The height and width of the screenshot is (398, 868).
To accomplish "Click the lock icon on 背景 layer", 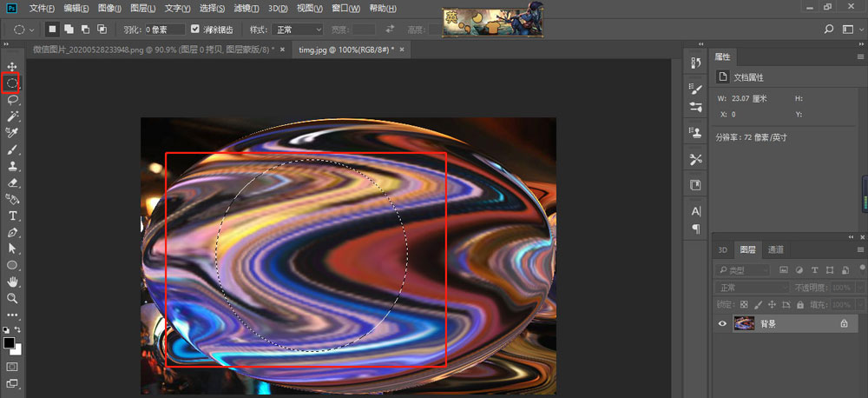I will coord(844,323).
